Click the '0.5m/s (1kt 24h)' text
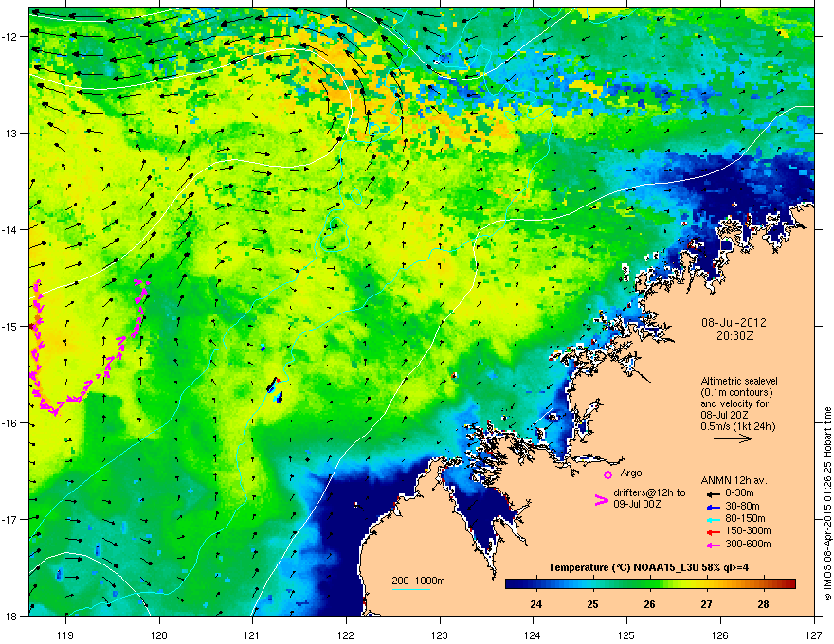 [x=737, y=427]
